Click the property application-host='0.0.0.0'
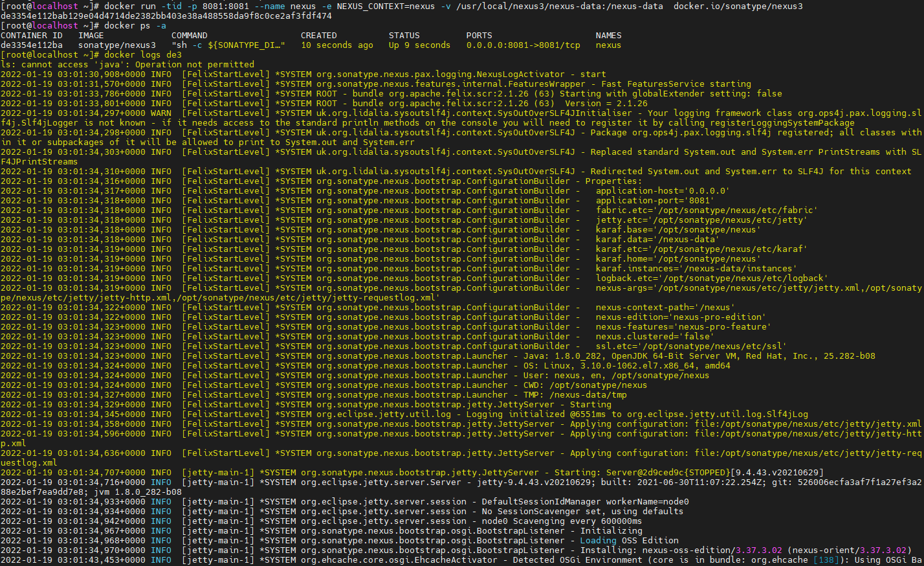Viewport: 924px width, 566px height. click(663, 190)
